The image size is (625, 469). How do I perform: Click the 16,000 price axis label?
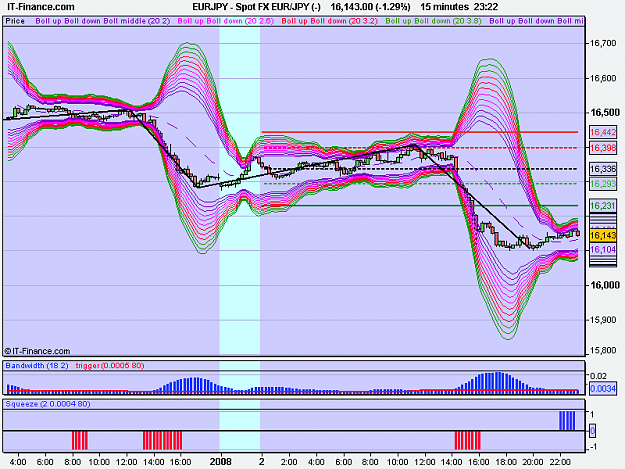click(605, 285)
